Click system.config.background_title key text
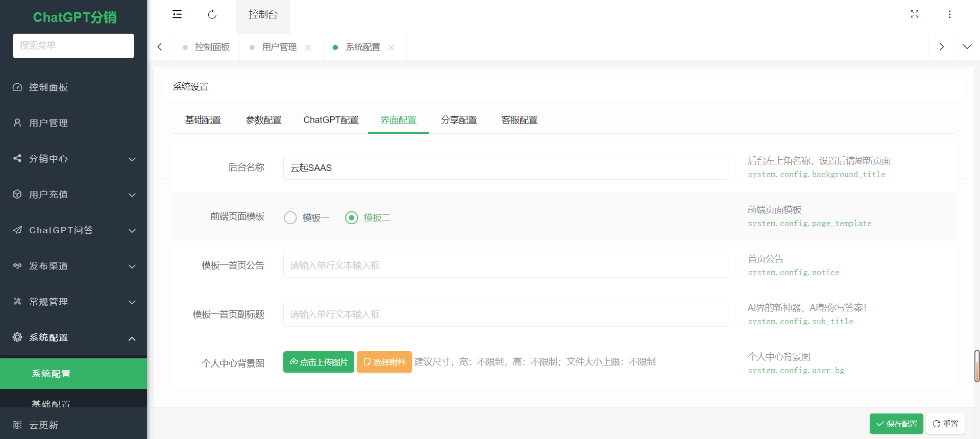The width and height of the screenshot is (980, 439). click(817, 175)
